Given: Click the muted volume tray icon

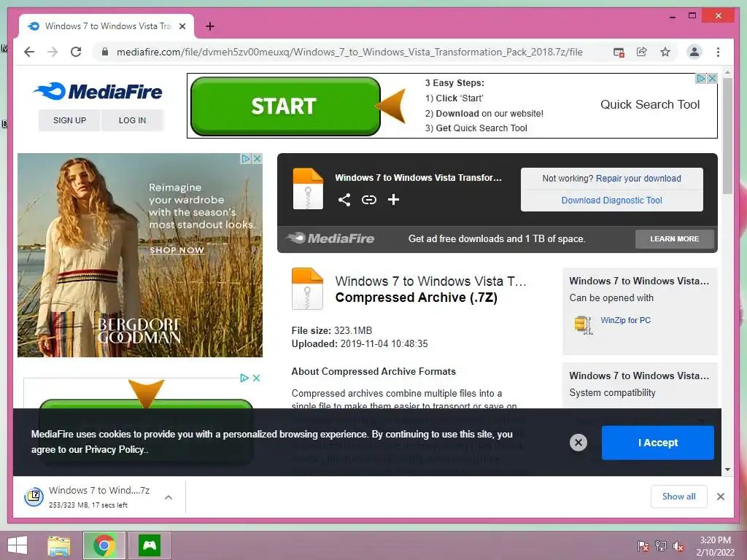Looking at the screenshot, I should coord(678,545).
